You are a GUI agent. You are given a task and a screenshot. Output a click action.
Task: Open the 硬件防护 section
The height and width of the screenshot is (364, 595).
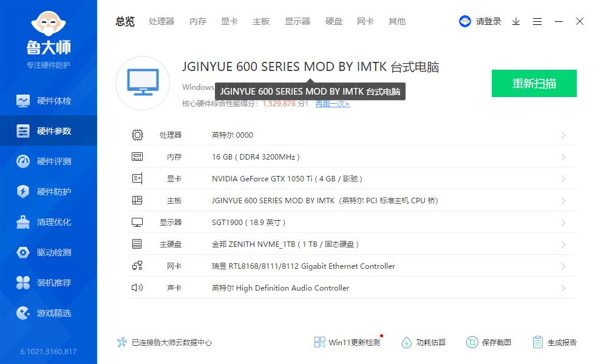tap(49, 192)
